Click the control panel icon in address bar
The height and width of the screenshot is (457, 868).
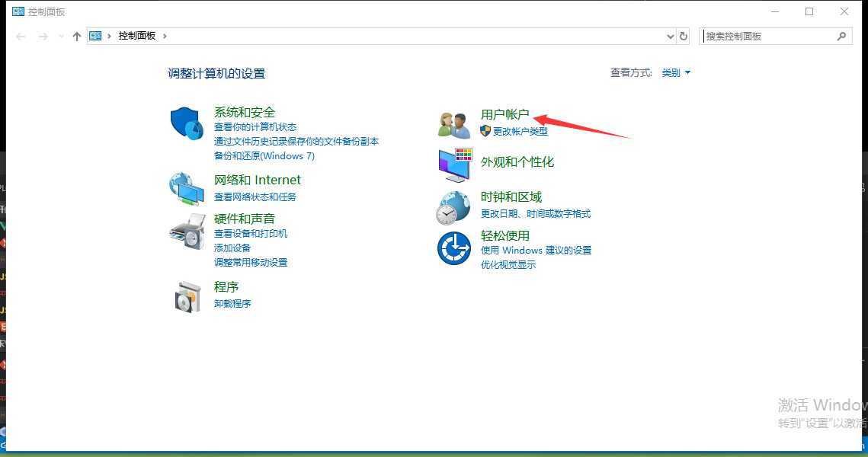[x=95, y=36]
